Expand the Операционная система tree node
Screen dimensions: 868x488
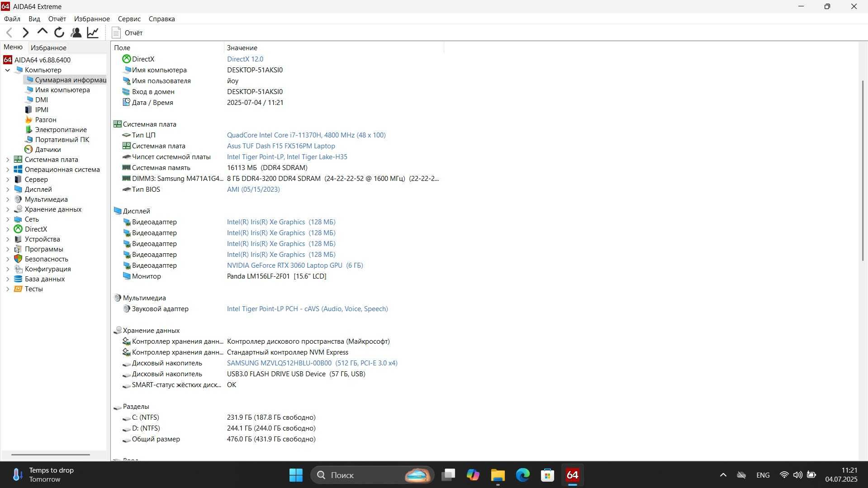[x=8, y=170]
